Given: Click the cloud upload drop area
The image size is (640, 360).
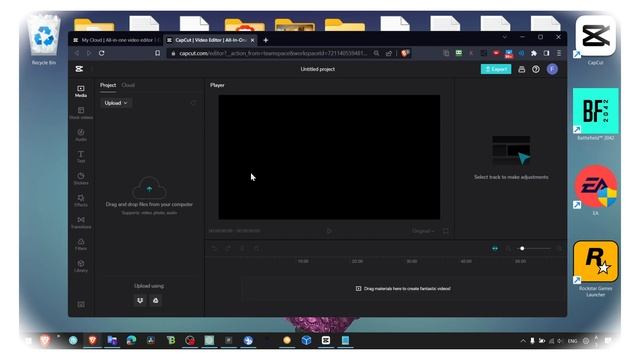Looking at the screenshot, I should pos(149,196).
